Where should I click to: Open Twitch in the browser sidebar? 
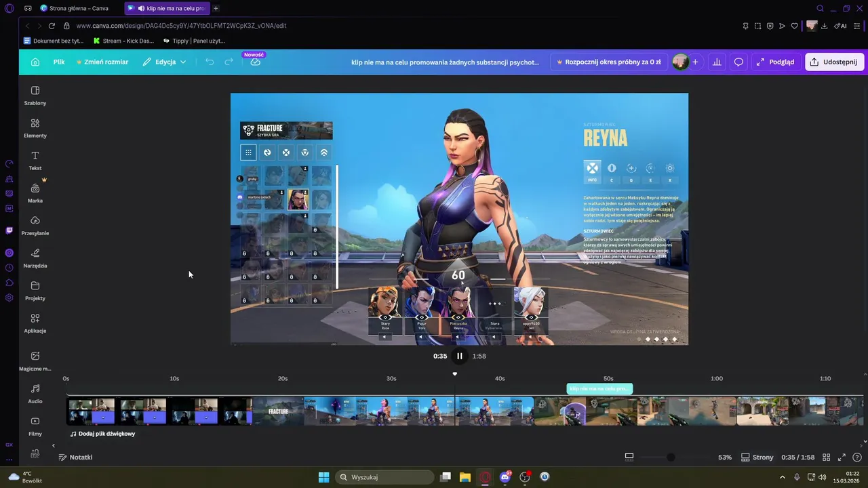point(9,230)
